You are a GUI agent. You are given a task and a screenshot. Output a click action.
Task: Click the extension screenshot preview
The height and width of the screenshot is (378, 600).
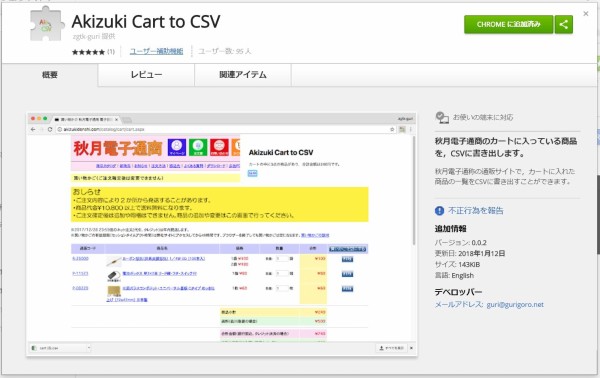[x=222, y=234]
